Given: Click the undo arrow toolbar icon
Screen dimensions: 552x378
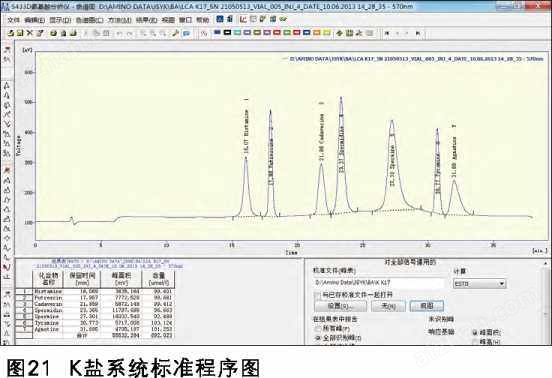Looking at the screenshot, I should click(120, 33).
